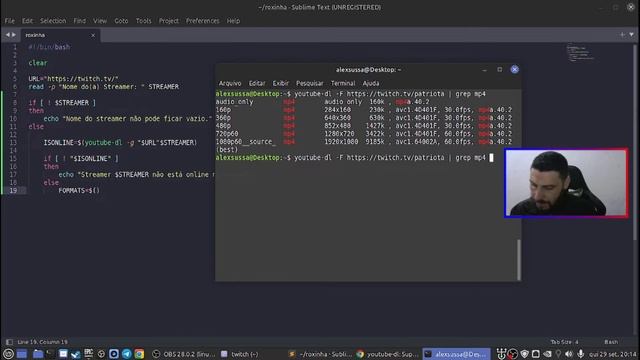Open terminal Editar menu
The width and height of the screenshot is (640, 360).
point(257,83)
